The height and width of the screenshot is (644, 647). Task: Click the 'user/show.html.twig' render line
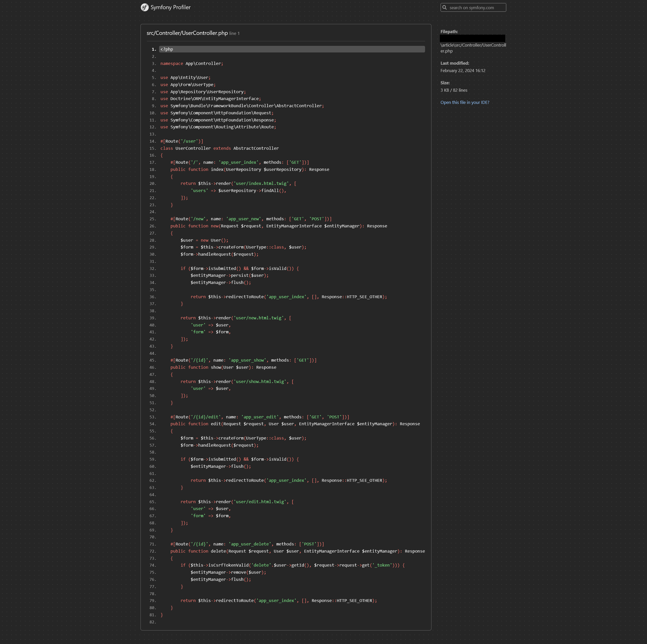point(237,382)
